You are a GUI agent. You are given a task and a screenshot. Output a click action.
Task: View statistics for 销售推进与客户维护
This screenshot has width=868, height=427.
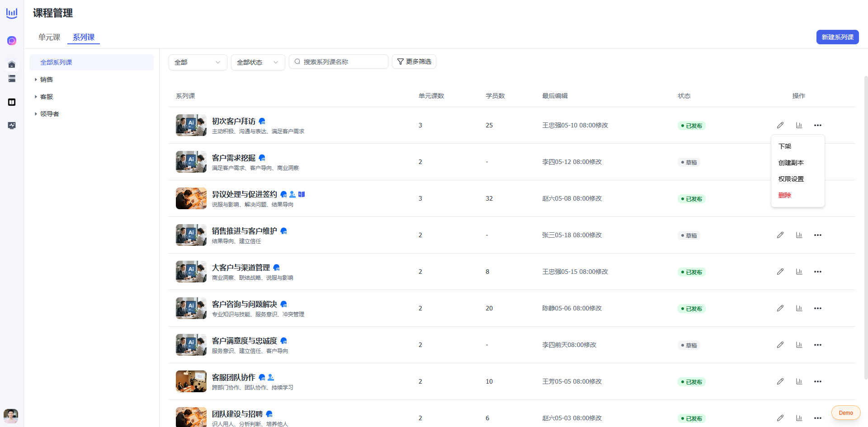[799, 235]
